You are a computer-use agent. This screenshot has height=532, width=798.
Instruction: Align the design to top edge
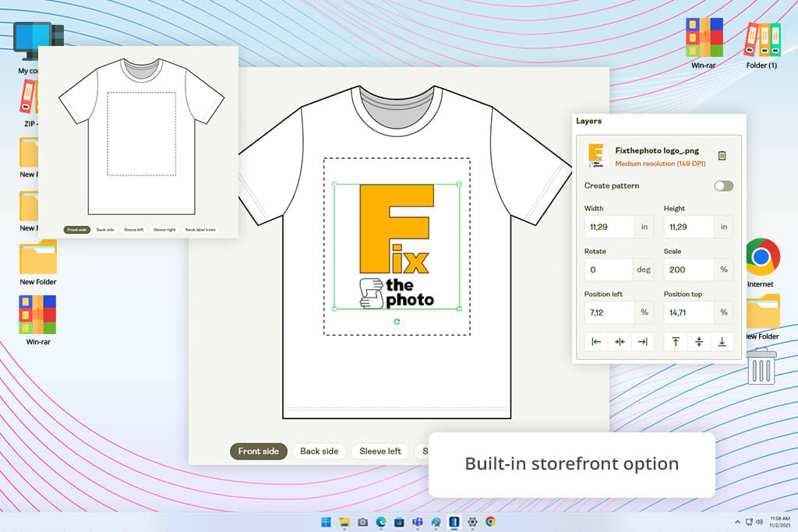click(x=676, y=342)
